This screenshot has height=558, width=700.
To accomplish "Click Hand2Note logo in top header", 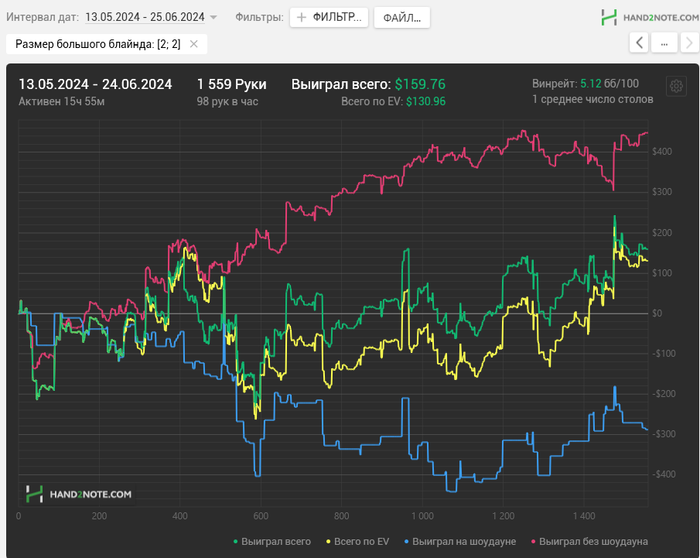I will 650,17.
